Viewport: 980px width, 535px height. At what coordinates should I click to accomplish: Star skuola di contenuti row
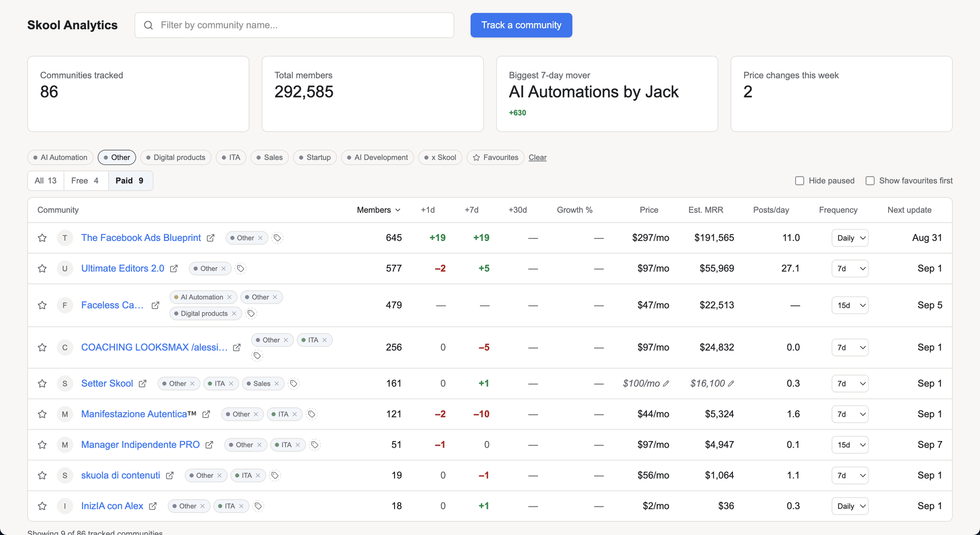tap(42, 475)
